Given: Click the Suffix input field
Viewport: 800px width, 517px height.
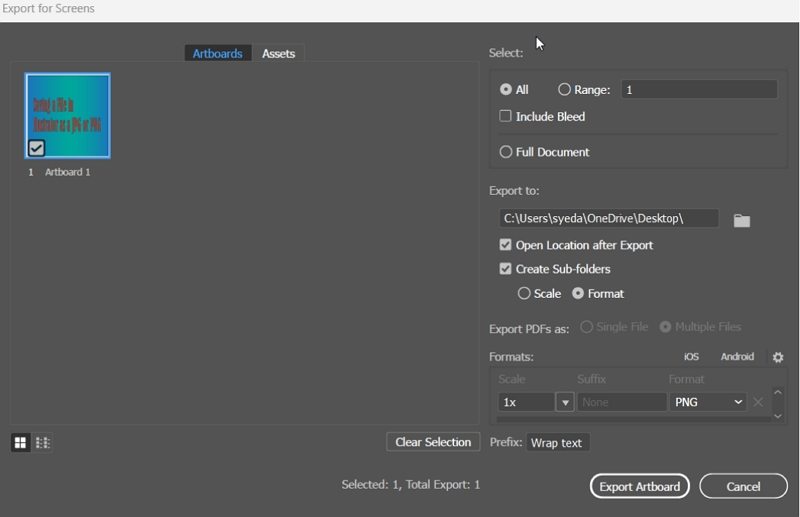Looking at the screenshot, I should pos(621,402).
